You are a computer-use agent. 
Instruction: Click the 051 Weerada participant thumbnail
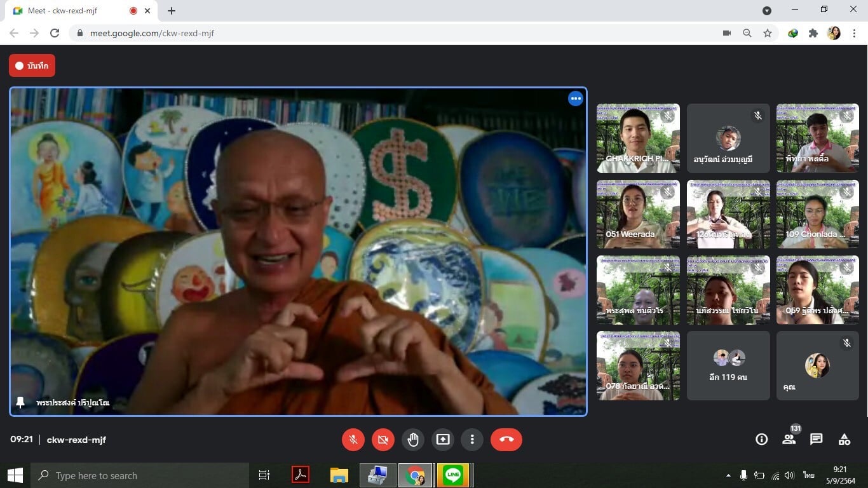[638, 214]
